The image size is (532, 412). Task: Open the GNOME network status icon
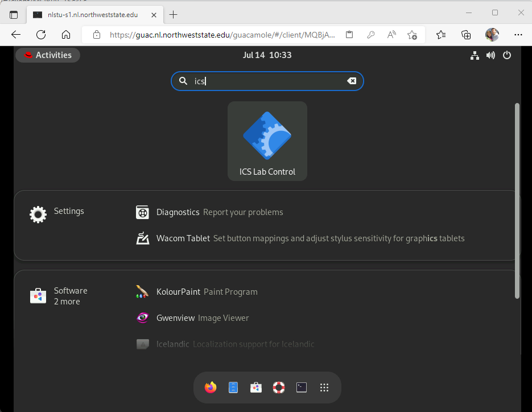(x=475, y=55)
